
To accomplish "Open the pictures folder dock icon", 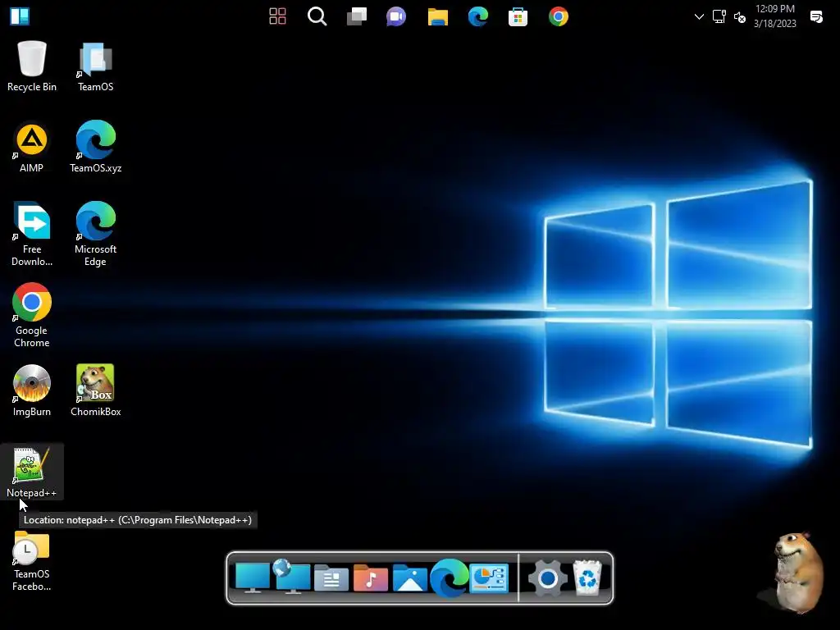I will 410,577.
